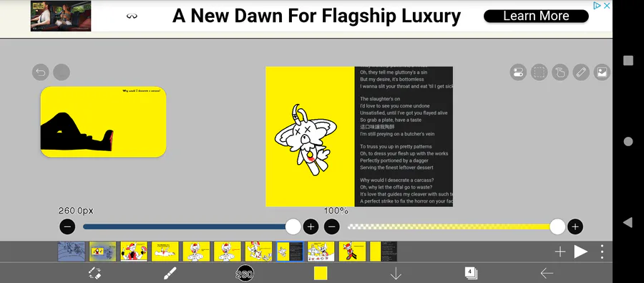Tap the greyed-out redo circle button
The width and height of the screenshot is (644, 283).
click(x=62, y=72)
